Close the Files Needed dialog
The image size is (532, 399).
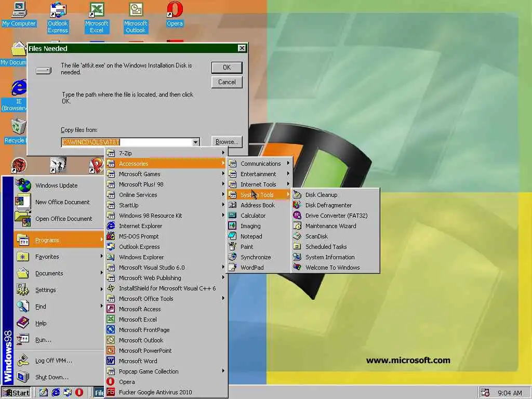point(242,48)
